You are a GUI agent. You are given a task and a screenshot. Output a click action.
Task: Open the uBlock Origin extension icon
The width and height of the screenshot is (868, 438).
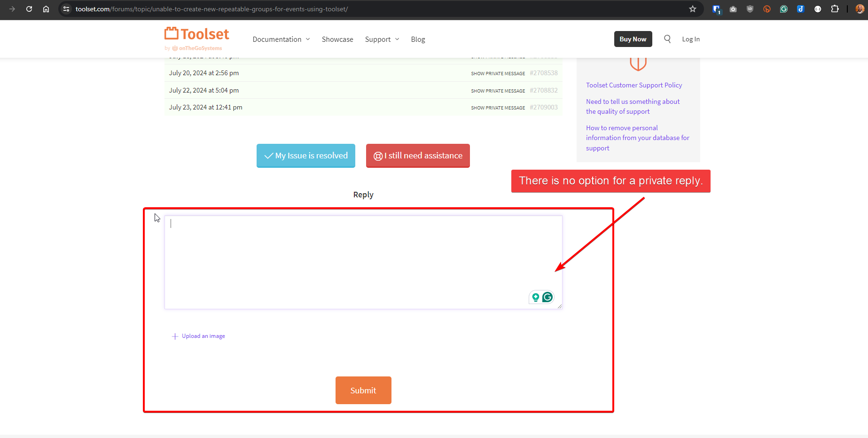[750, 9]
